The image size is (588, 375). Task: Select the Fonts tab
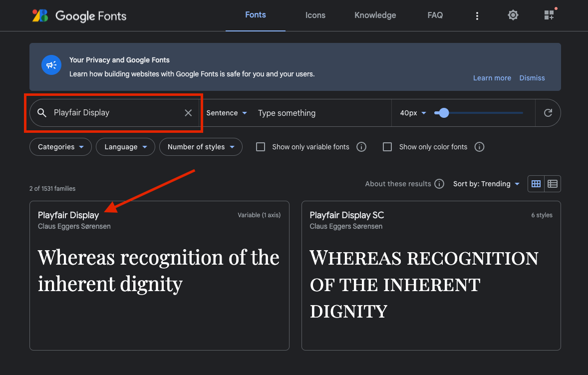256,15
